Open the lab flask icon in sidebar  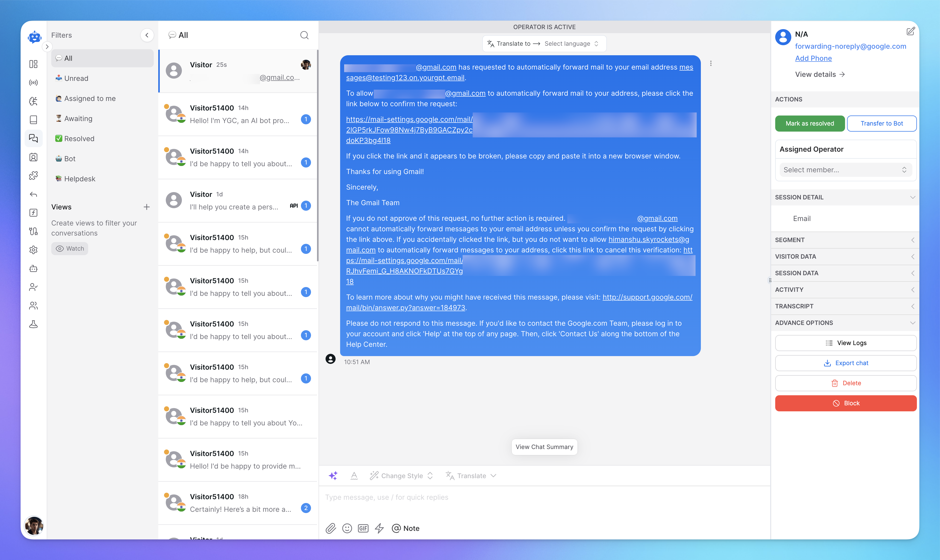pos(34,324)
